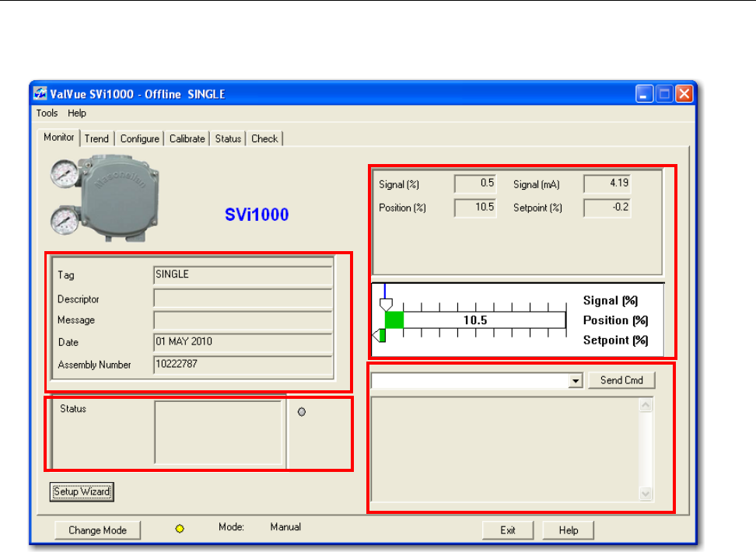Image resolution: width=756 pixels, height=552 pixels.
Task: Click the command output text area
Action: pos(506,449)
